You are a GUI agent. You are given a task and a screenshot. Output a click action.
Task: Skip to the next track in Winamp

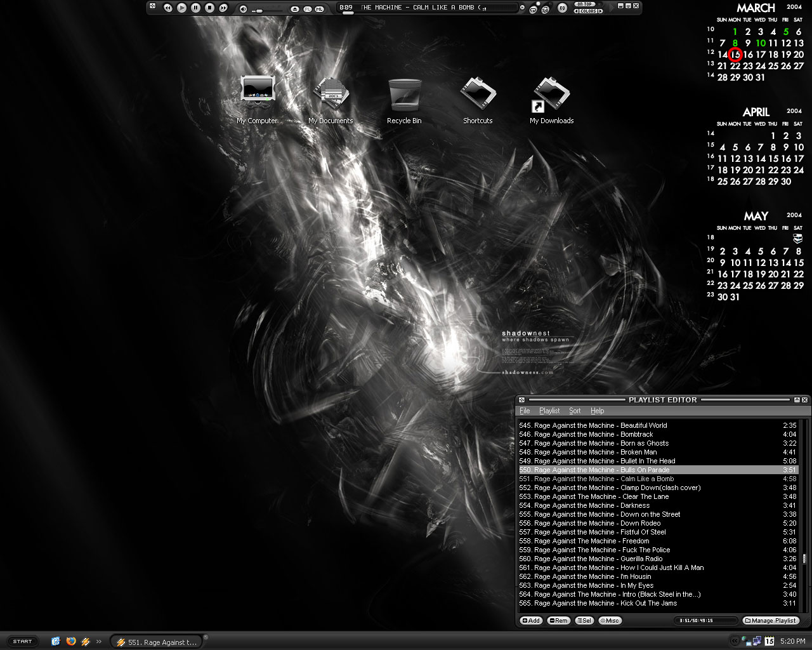coord(223,8)
